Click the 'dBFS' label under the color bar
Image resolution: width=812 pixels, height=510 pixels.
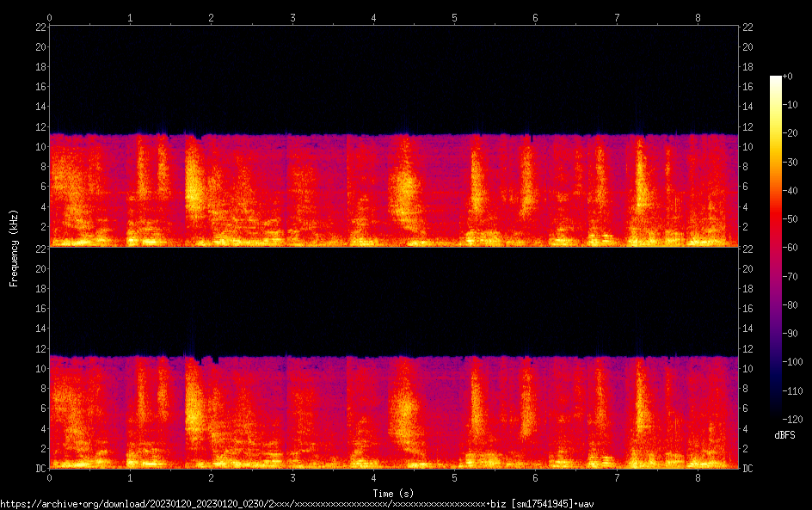[x=784, y=437]
